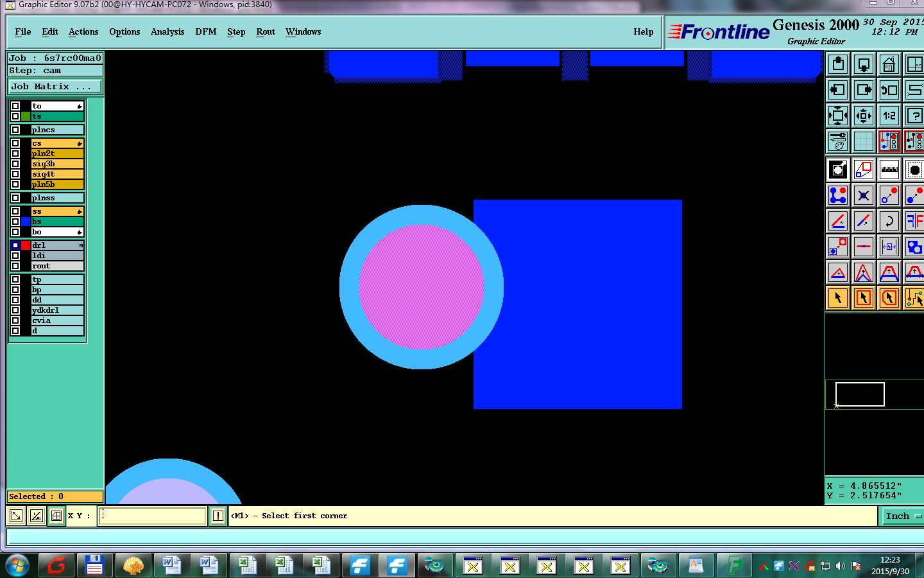This screenshot has height=578, width=924.
Task: Click the grid snap icon beside X Y
Action: [56, 516]
